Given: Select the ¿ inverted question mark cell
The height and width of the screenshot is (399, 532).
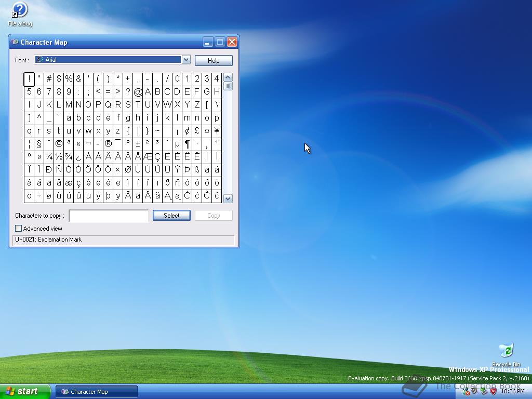Looking at the screenshot, I should (78, 157).
